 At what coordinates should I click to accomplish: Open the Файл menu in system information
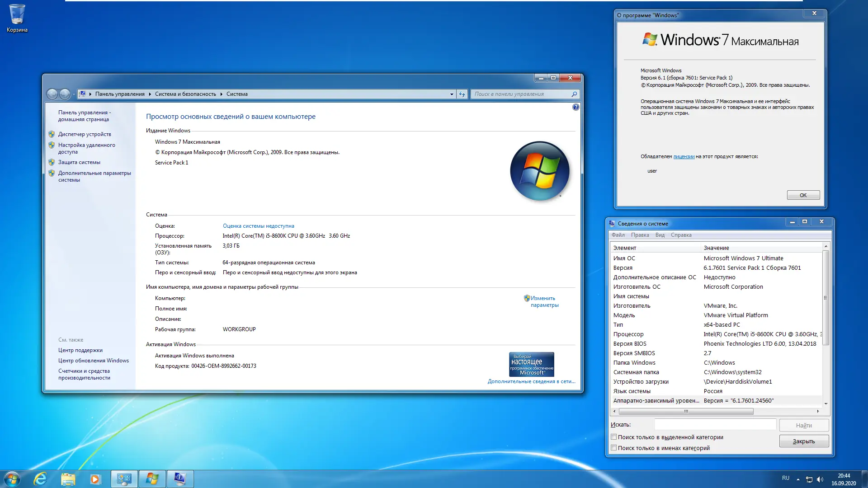(618, 235)
